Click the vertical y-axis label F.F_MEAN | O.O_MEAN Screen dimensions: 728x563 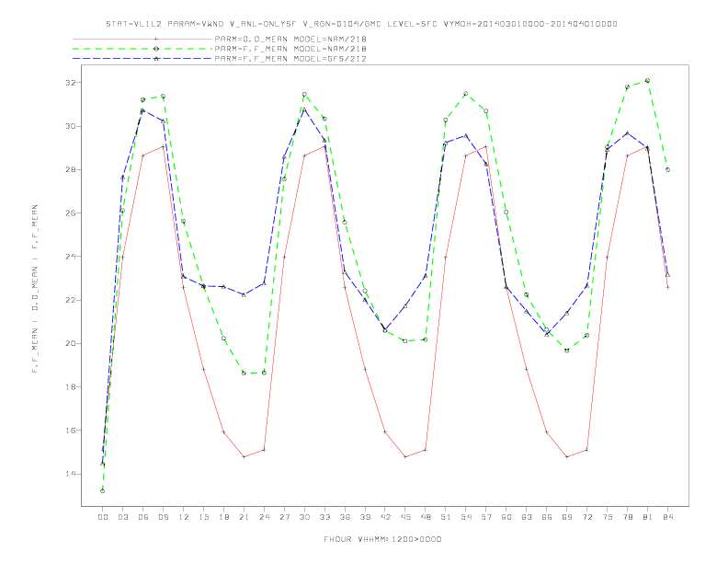(x=35, y=288)
